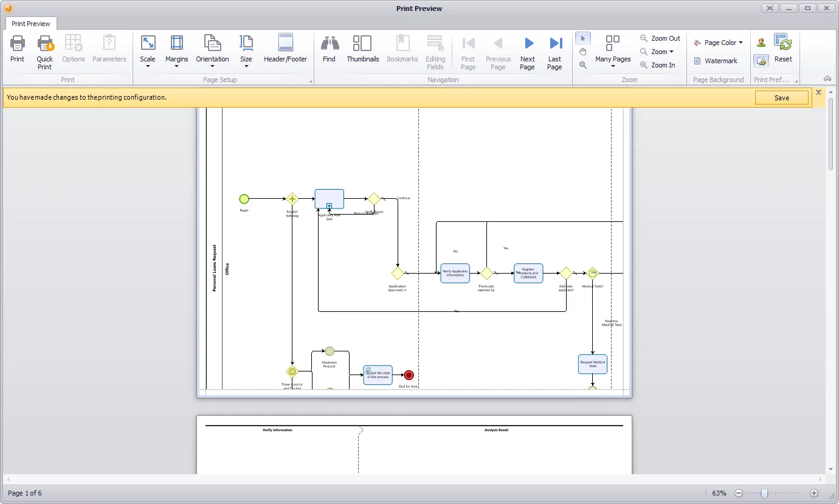The image size is (839, 504).
Task: Select the Print Preview tab
Action: 31,24
